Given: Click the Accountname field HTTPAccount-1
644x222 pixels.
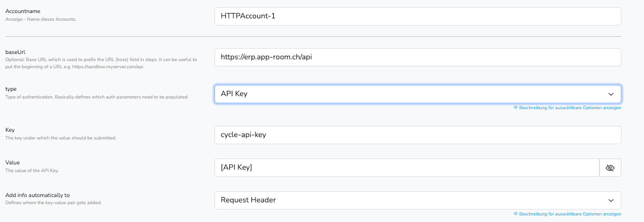Looking at the screenshot, I should 418,17.
